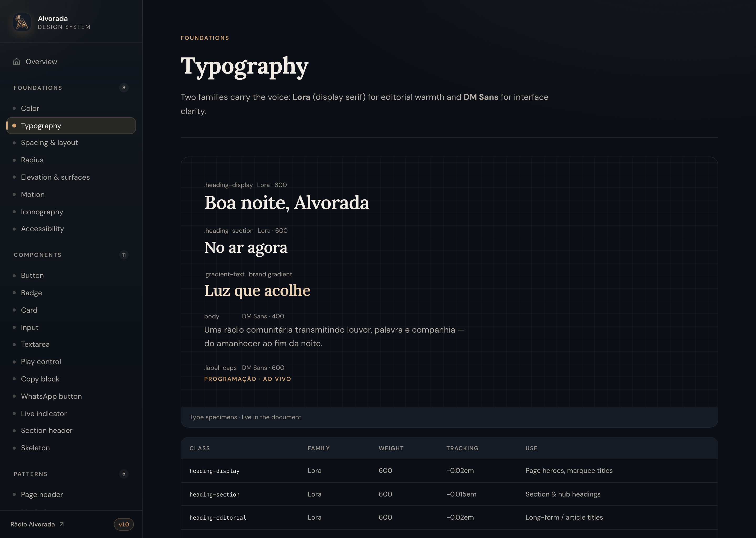Click the heading-section table cell
This screenshot has height=538, width=756.
click(x=214, y=494)
